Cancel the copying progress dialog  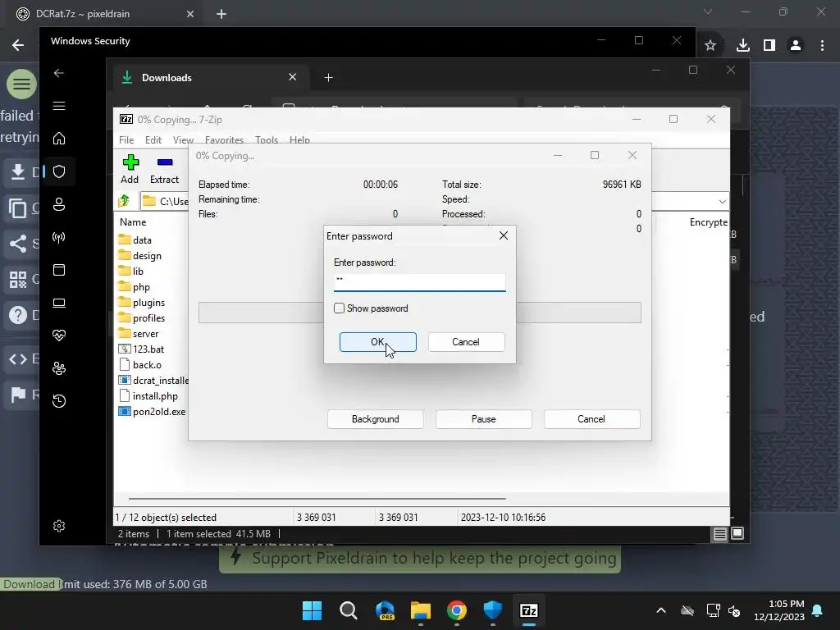click(591, 419)
